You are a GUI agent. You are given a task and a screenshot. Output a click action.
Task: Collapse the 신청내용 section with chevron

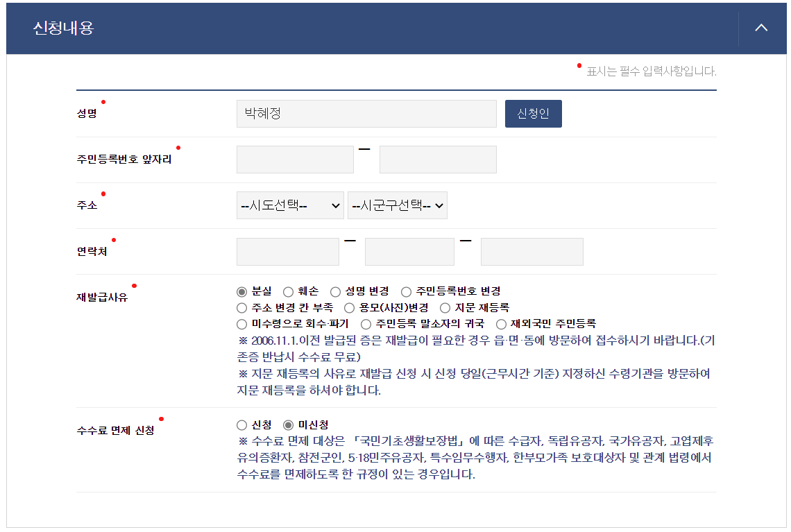click(761, 28)
